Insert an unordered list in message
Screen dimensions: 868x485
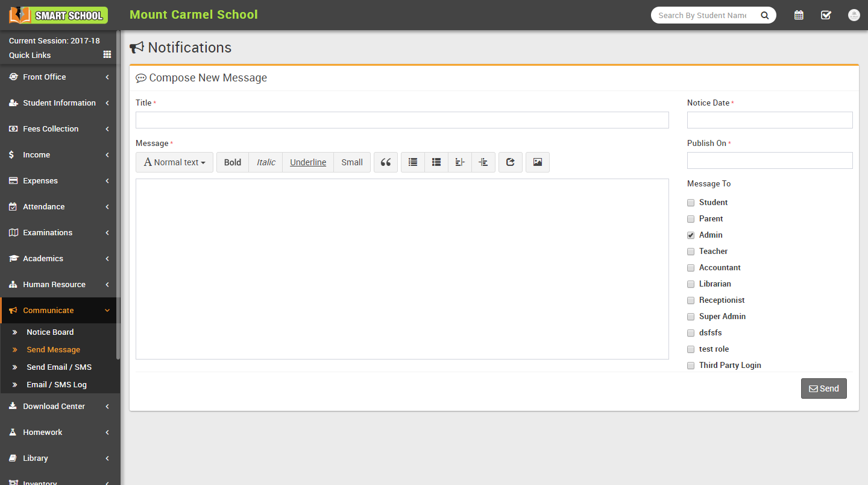[x=413, y=162]
